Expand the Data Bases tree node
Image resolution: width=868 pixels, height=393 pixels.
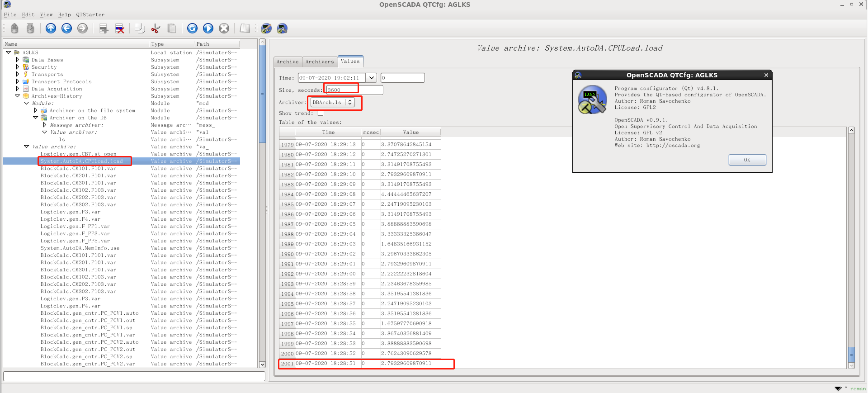tap(18, 60)
